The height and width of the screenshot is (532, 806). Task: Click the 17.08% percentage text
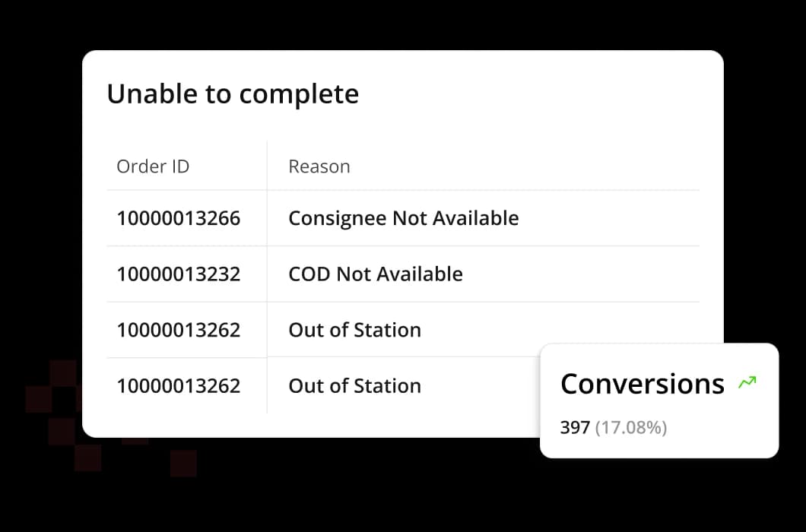click(x=631, y=428)
